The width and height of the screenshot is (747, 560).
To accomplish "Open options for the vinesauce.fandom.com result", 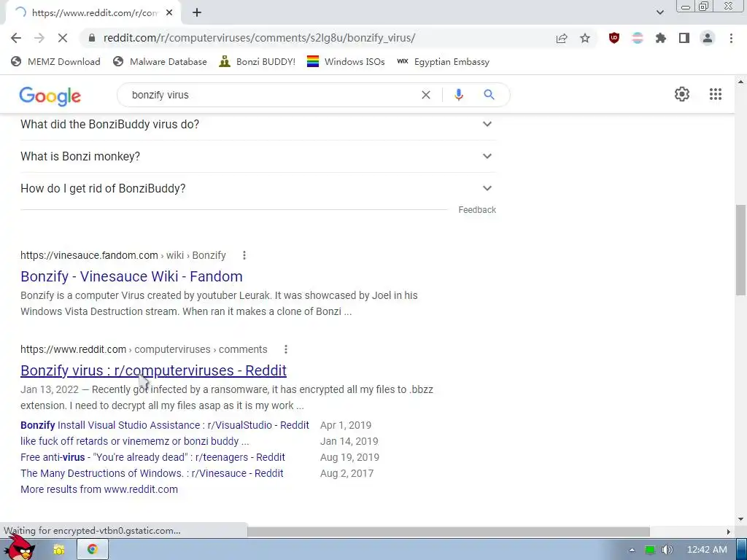I will click(244, 255).
